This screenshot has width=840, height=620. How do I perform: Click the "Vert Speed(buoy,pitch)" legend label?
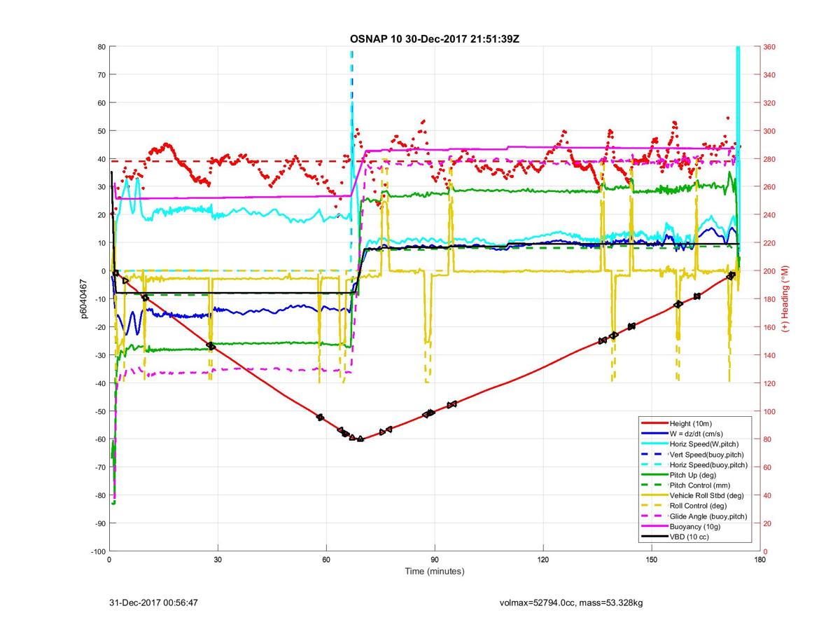(707, 455)
